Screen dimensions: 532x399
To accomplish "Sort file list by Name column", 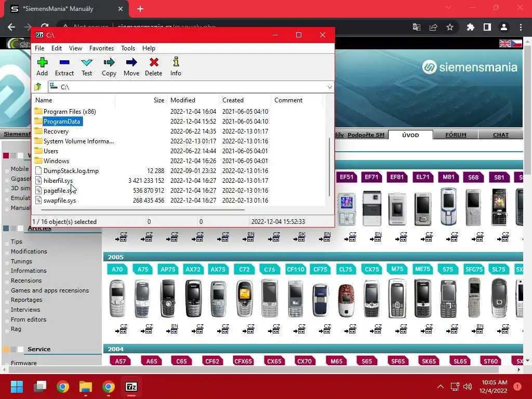I will (74, 100).
